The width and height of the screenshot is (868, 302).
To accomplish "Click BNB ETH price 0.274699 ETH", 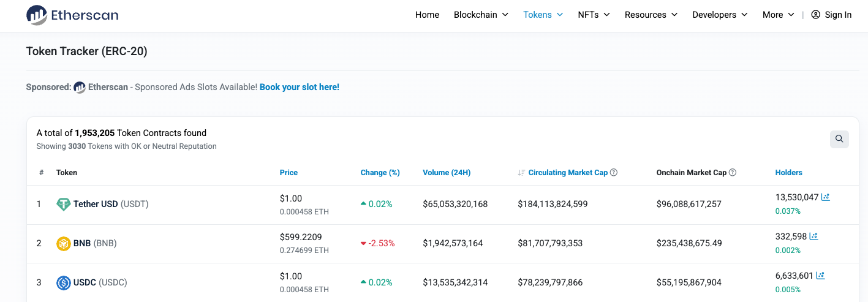I will pos(304,251).
